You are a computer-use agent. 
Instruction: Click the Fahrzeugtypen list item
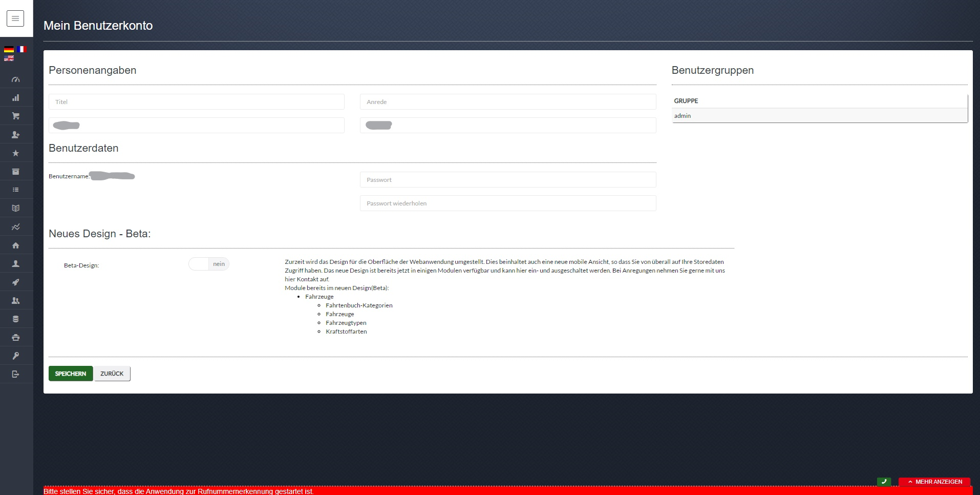346,323
